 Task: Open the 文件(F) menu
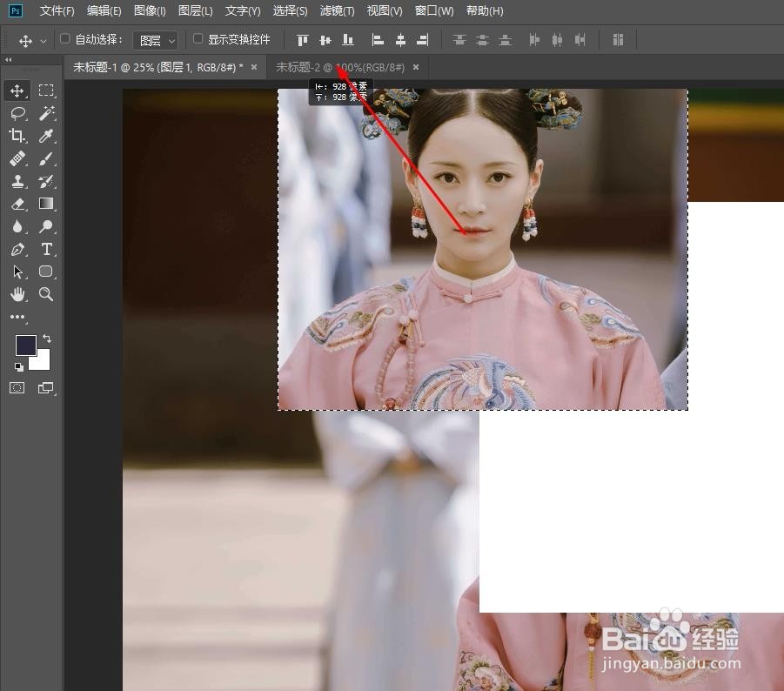57,11
